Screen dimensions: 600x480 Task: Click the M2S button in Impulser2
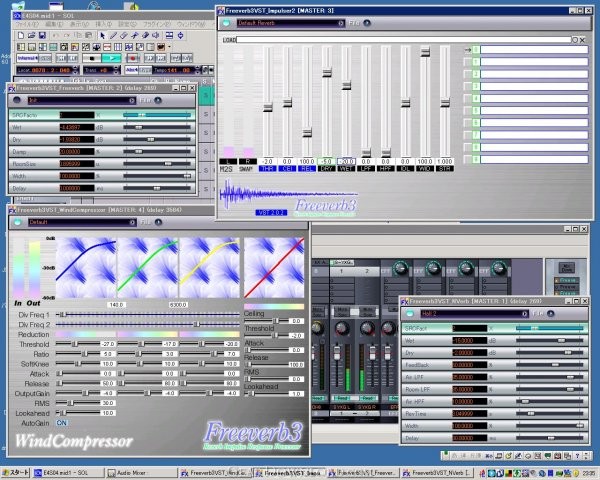point(226,169)
